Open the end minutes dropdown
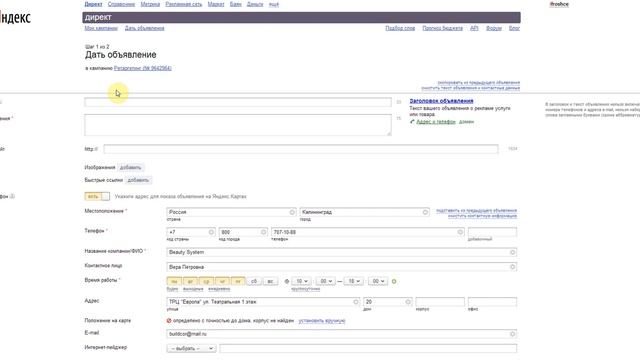 pos(378,282)
